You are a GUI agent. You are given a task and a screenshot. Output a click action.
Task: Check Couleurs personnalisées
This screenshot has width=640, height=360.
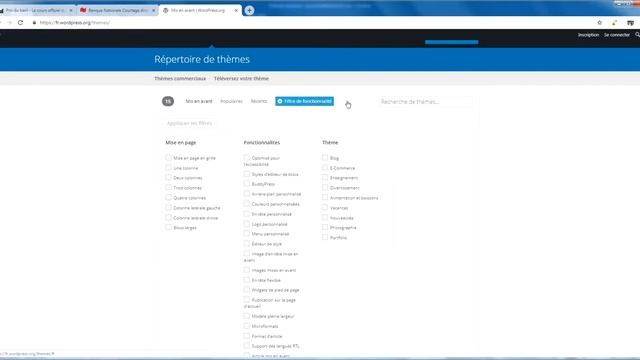(247, 204)
